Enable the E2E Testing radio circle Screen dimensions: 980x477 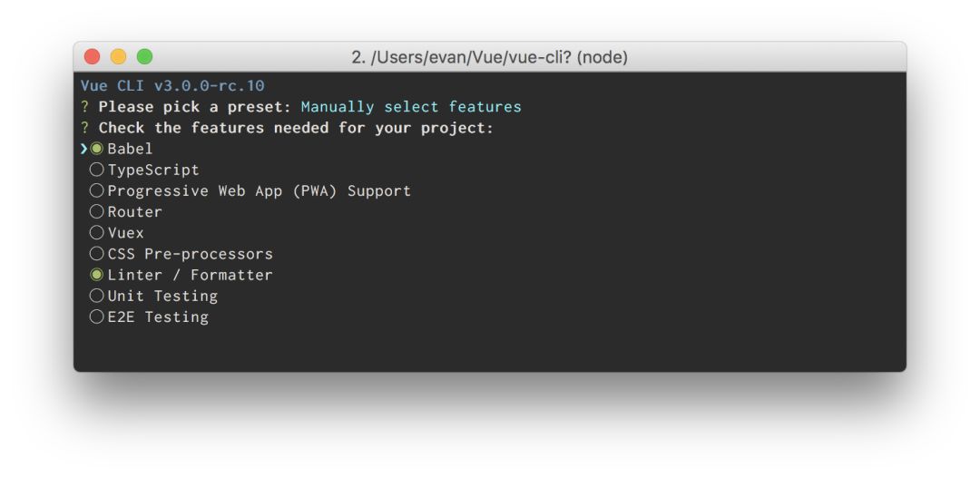pos(97,316)
